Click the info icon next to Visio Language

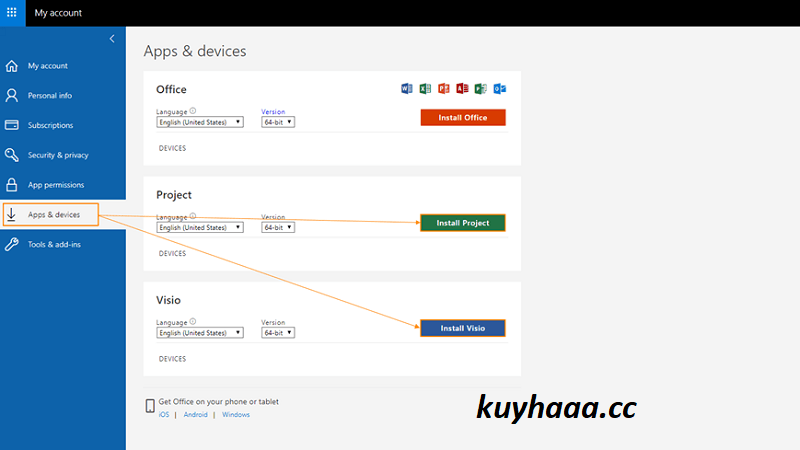(x=193, y=321)
